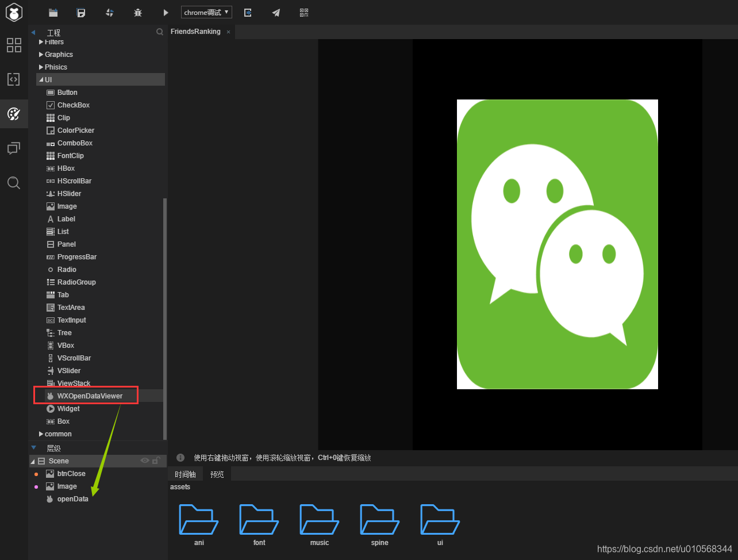
Task: Select the HSlider component
Action: click(x=69, y=194)
